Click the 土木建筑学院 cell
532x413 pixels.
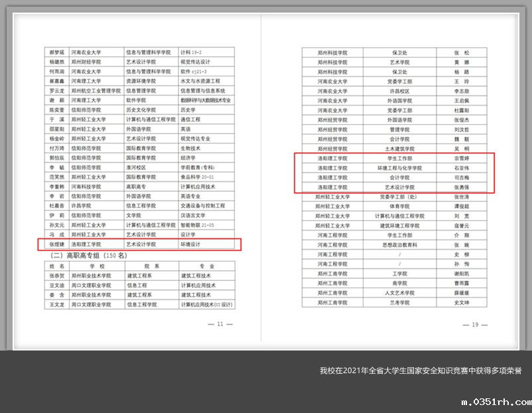(x=399, y=149)
